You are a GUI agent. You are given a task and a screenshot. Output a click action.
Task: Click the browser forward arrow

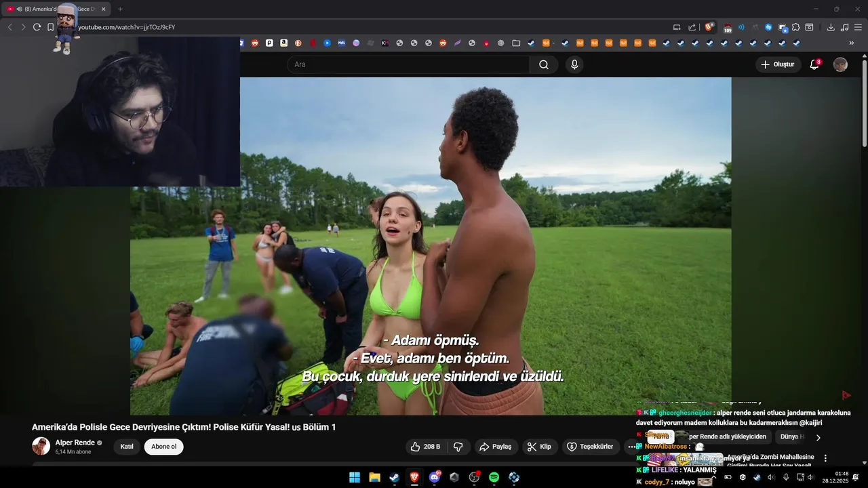[23, 27]
